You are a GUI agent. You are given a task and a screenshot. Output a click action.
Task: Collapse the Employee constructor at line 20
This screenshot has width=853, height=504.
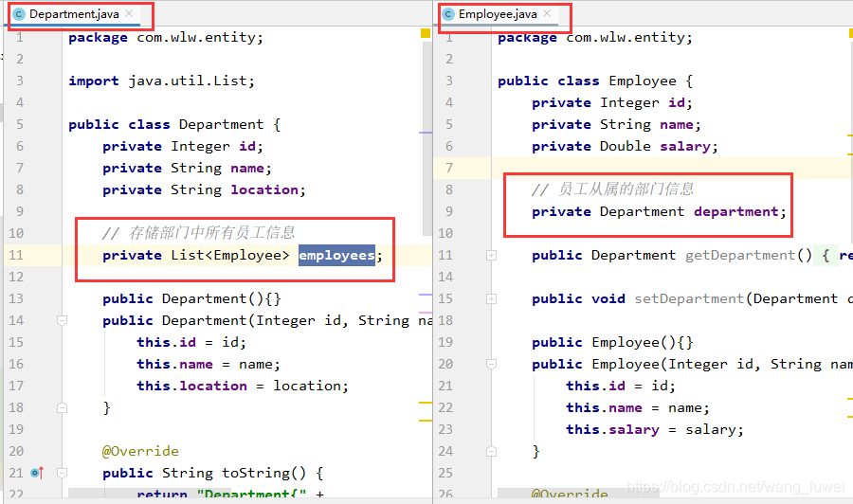tap(491, 365)
